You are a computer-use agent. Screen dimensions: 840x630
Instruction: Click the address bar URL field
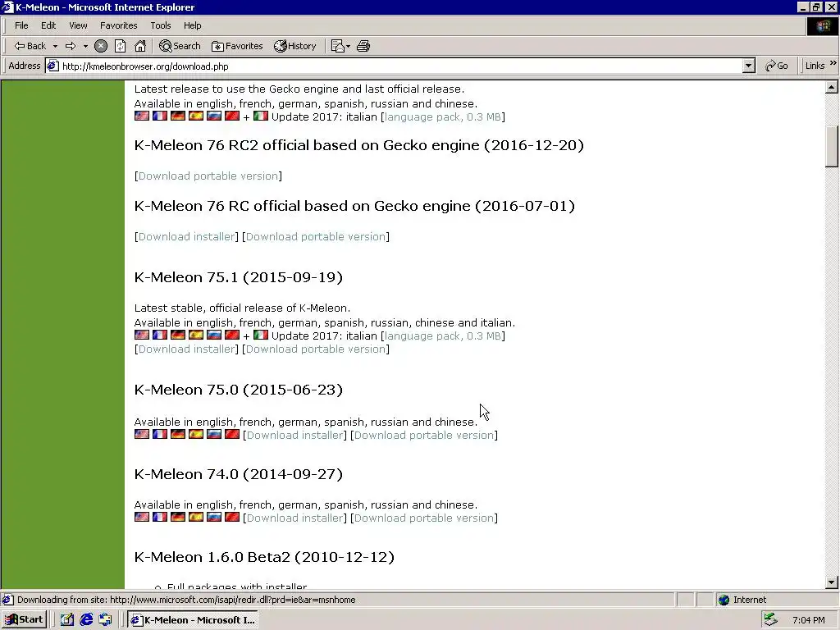(x=394, y=66)
